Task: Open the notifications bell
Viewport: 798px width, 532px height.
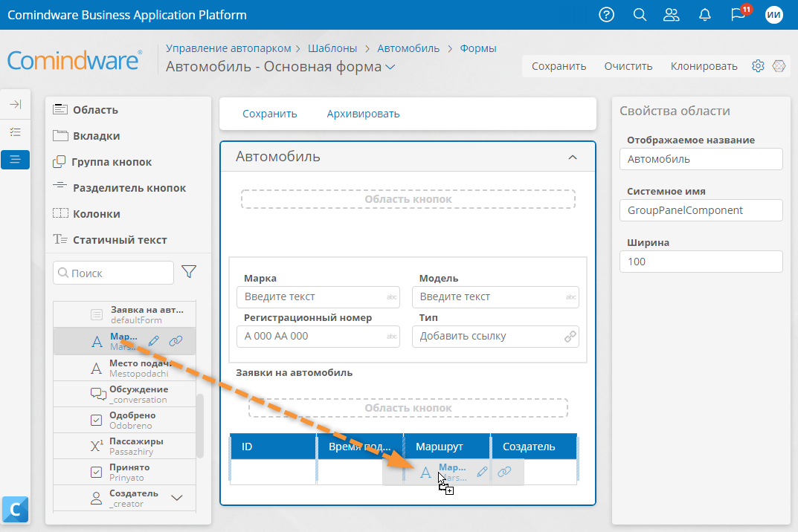Action: click(x=705, y=15)
